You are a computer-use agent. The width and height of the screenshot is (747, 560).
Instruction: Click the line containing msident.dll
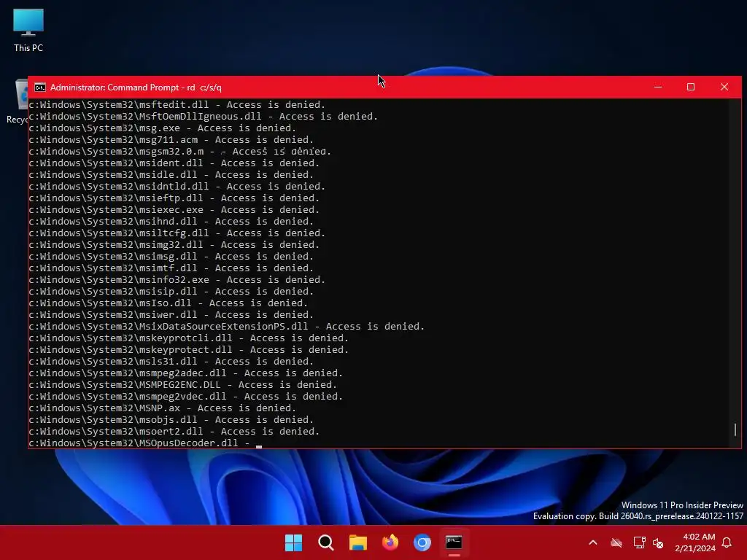coord(174,163)
